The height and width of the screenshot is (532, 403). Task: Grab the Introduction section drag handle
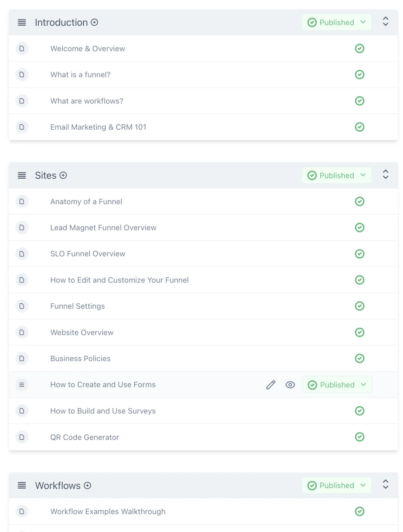[x=22, y=23]
